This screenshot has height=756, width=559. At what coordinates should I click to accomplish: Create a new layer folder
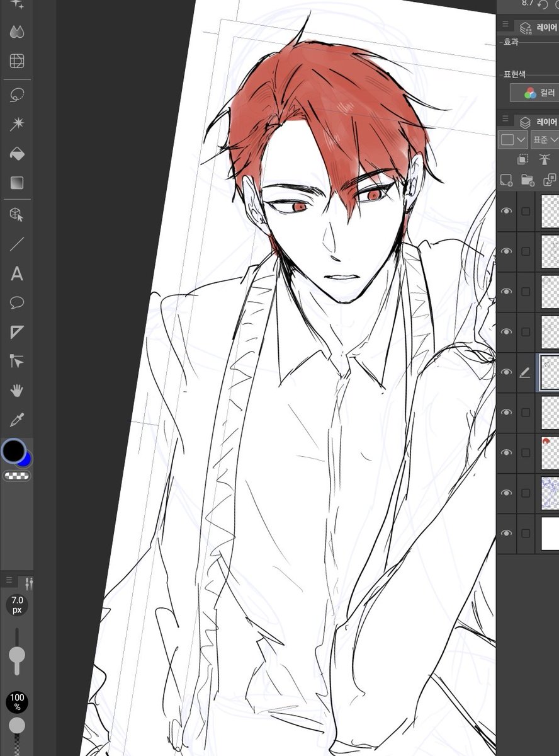[528, 181]
